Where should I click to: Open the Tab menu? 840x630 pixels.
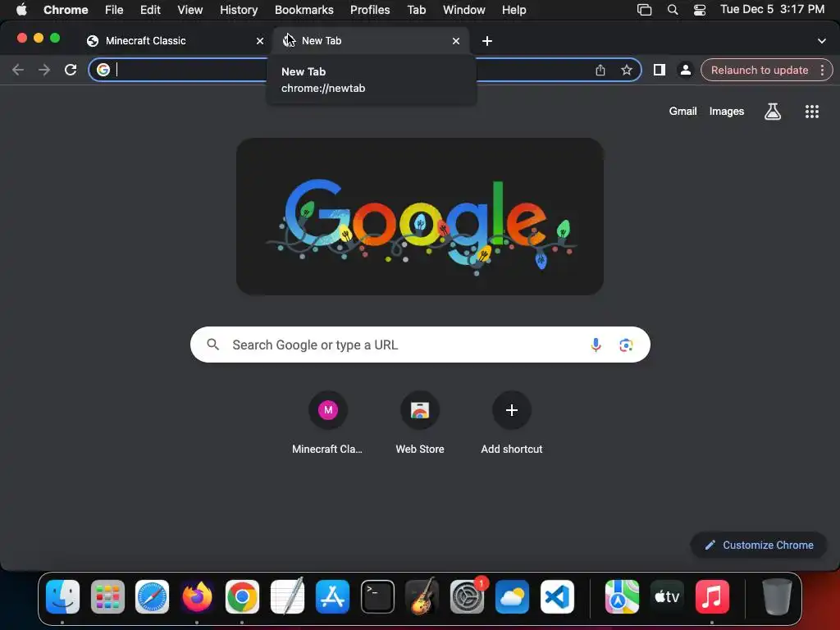point(416,10)
